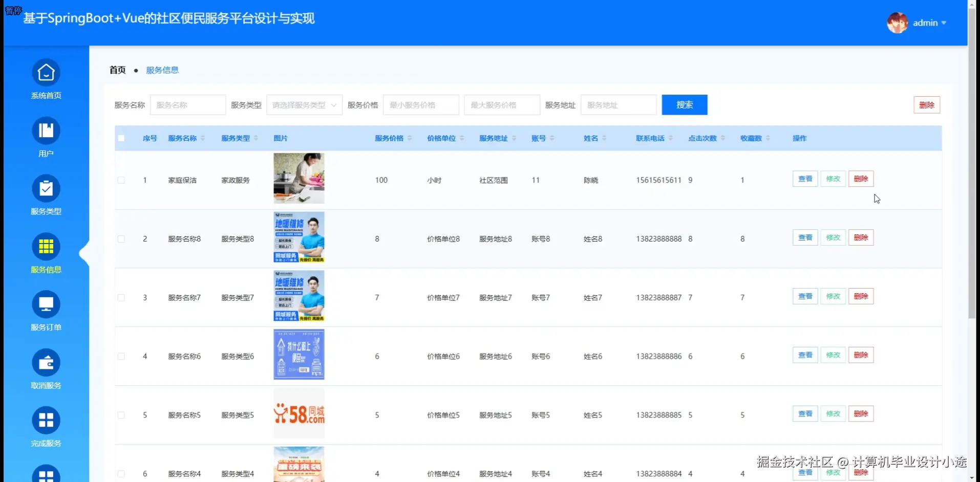Sort by 价格单位 column arrows
The height and width of the screenshot is (482, 980).
click(462, 138)
